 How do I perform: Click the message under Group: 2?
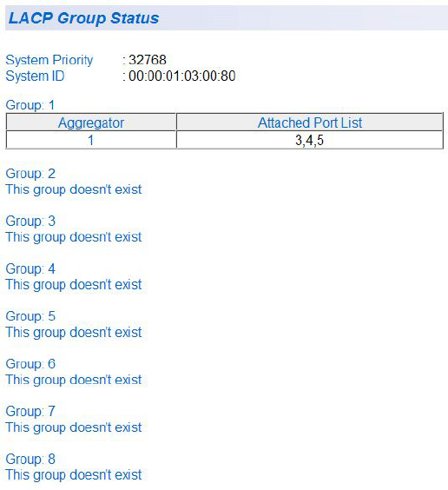coord(74,189)
